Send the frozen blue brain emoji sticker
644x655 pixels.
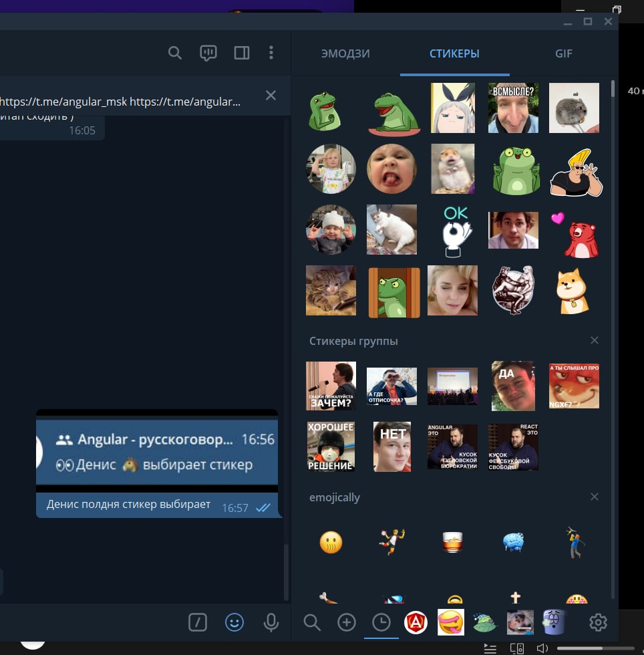(513, 542)
